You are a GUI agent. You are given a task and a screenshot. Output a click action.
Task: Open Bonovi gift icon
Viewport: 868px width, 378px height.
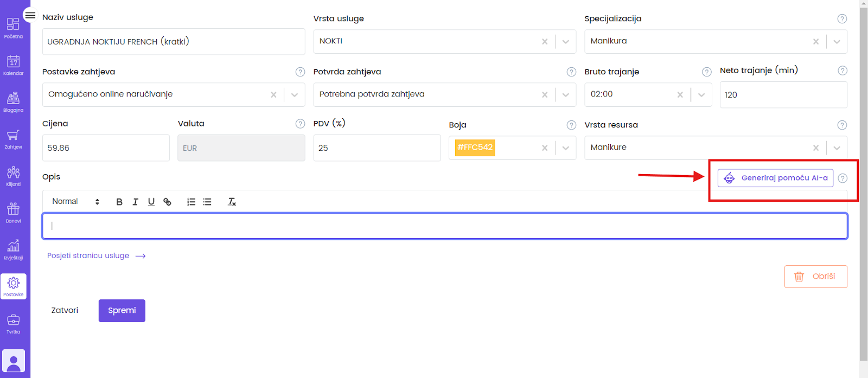(x=14, y=213)
